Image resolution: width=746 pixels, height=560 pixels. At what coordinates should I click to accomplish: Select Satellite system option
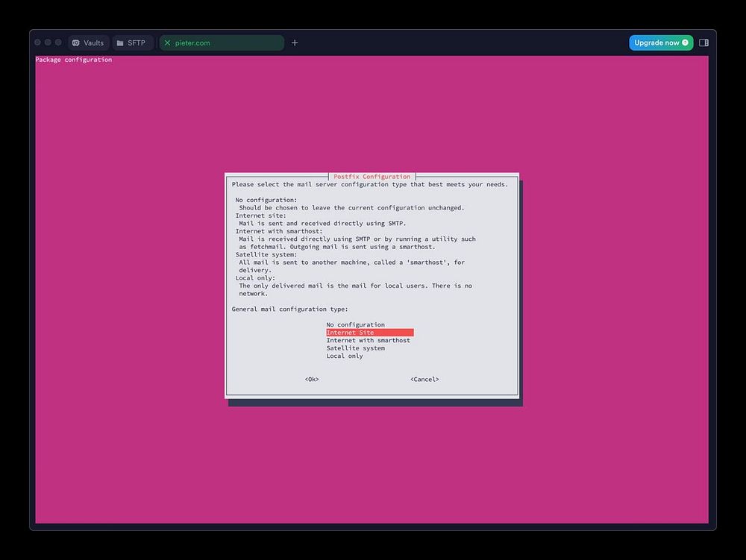point(355,348)
